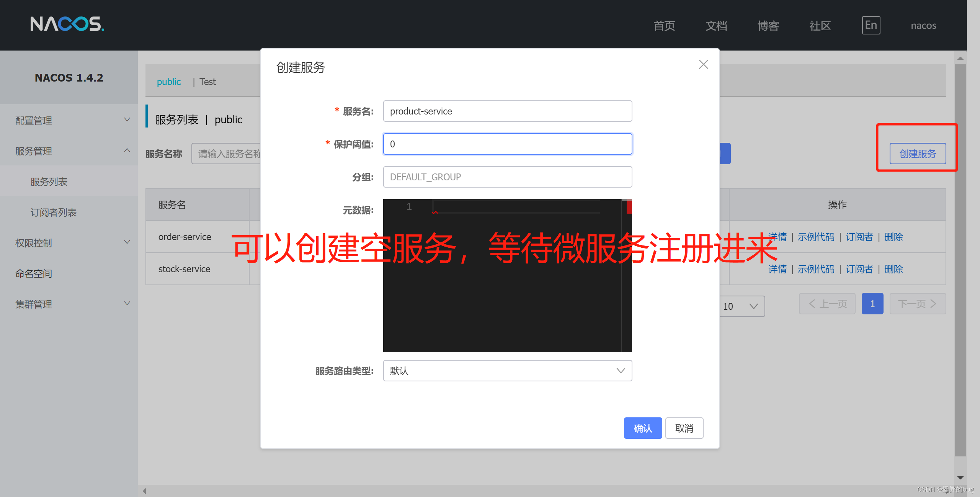Click inside the 元数据 code editor
980x497 pixels.
point(508,276)
